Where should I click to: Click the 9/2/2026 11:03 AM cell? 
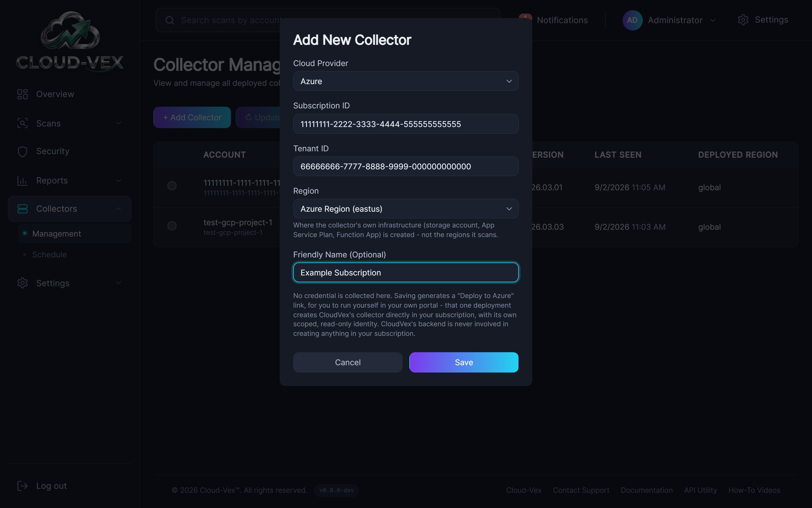[630, 227]
